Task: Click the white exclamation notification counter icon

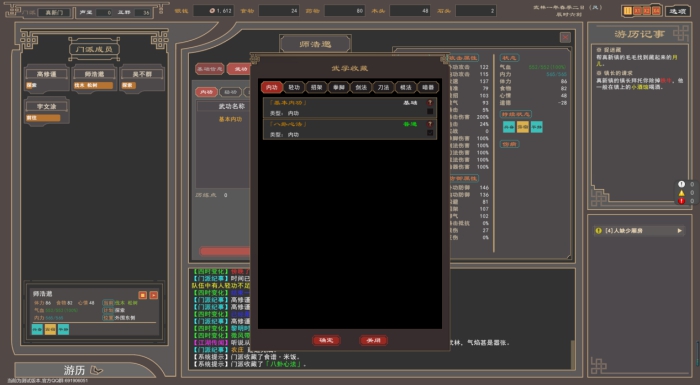Action: tap(681, 184)
